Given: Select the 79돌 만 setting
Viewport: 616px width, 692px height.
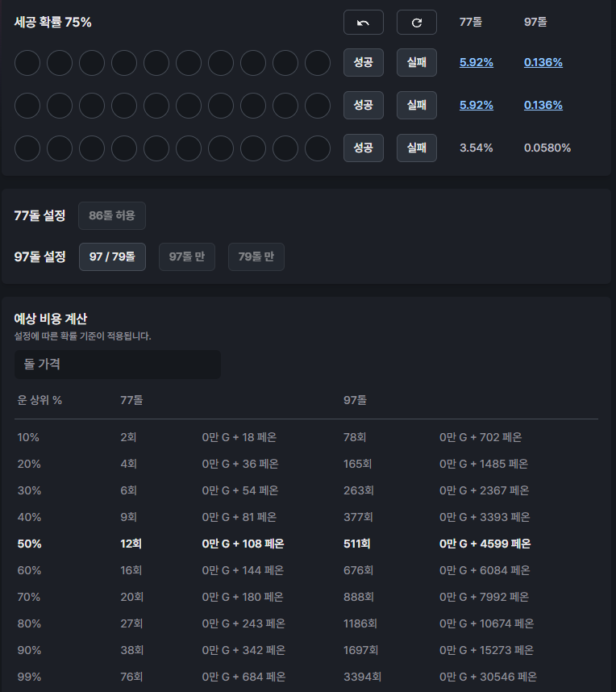Looking at the screenshot, I should [256, 256].
